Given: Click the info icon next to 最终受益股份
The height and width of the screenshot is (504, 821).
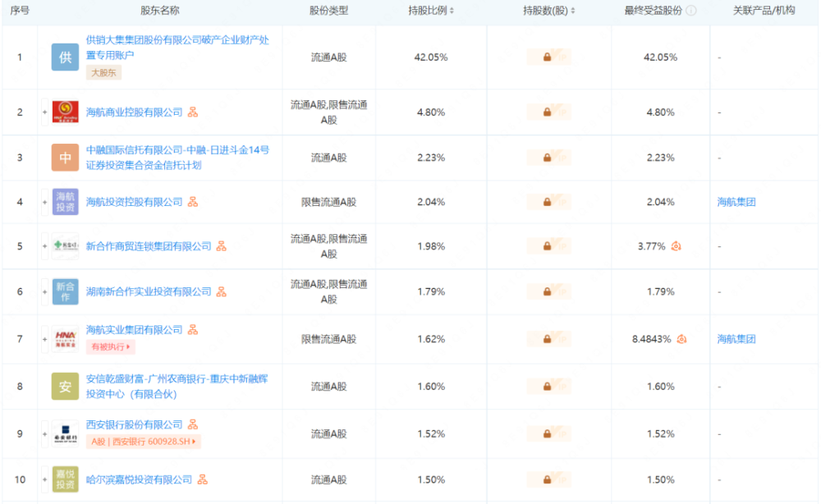Looking at the screenshot, I should pos(691,11).
